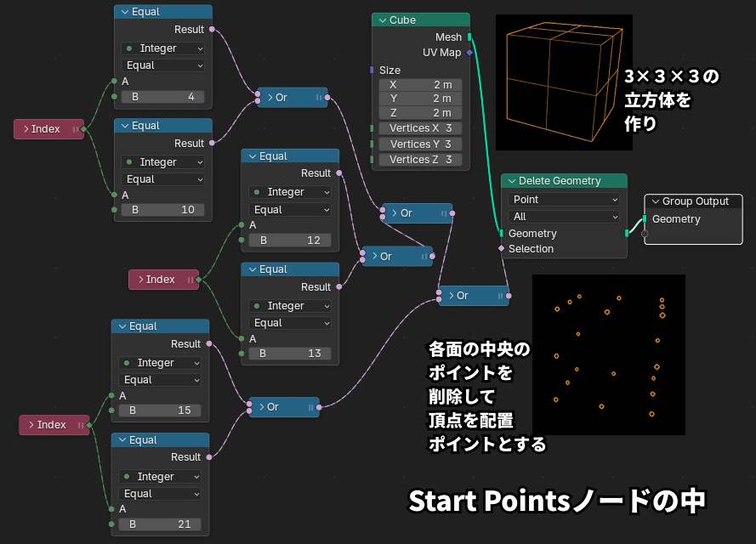The width and height of the screenshot is (756, 544).
Task: Click the Selection input socket on Delete Geometry
Action: point(502,249)
